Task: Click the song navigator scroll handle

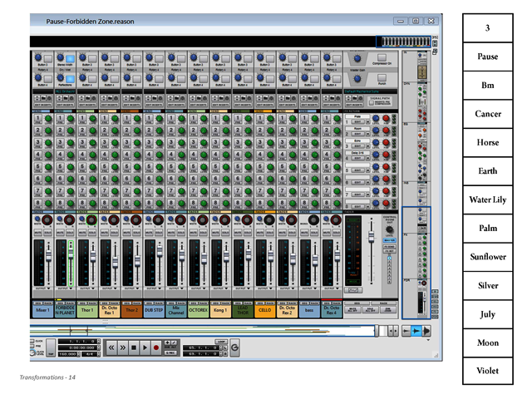Action: 377,331
